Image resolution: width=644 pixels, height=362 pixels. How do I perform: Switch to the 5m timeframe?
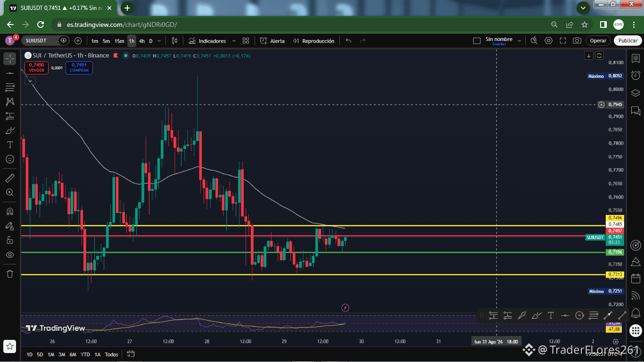tap(106, 41)
